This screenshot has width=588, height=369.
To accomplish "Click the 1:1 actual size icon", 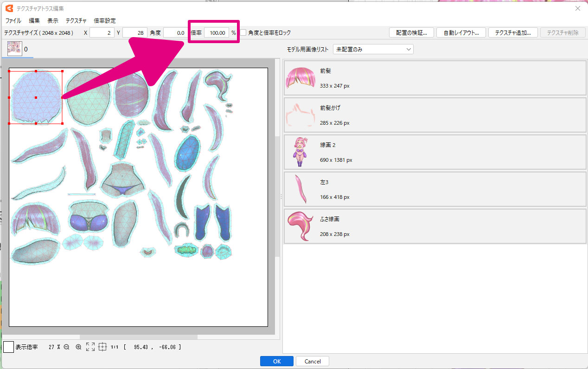I will [114, 347].
